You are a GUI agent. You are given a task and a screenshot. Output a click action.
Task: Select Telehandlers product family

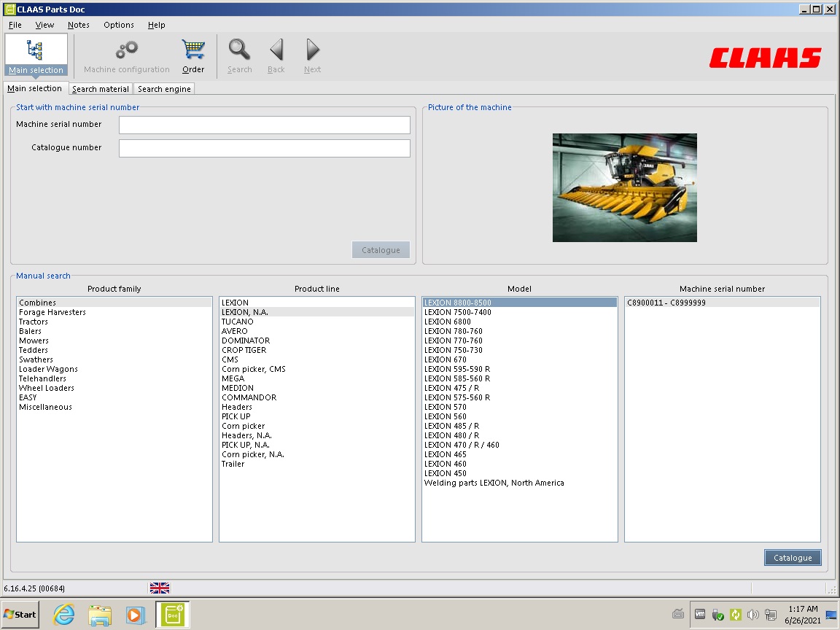pyautogui.click(x=114, y=378)
